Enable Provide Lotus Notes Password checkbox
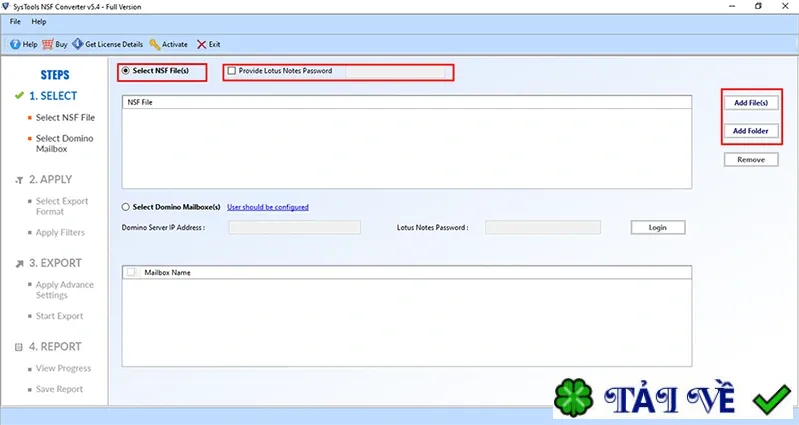 click(232, 71)
